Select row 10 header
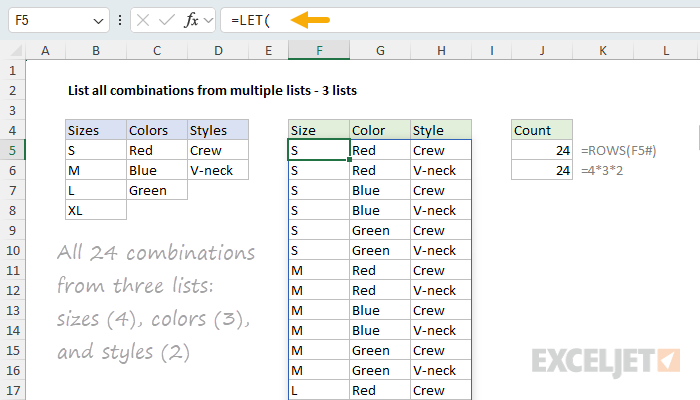 [12, 250]
